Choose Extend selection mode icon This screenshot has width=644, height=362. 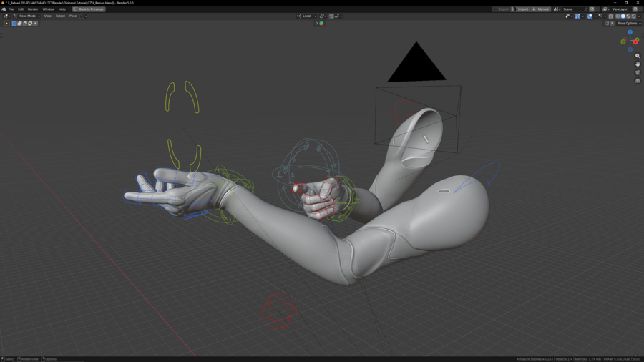pos(20,24)
